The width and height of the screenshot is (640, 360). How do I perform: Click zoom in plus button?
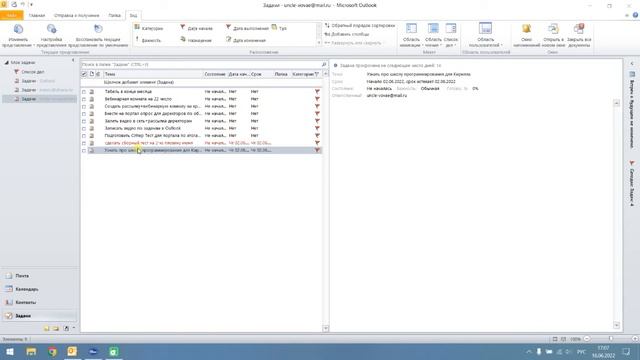[635, 339]
